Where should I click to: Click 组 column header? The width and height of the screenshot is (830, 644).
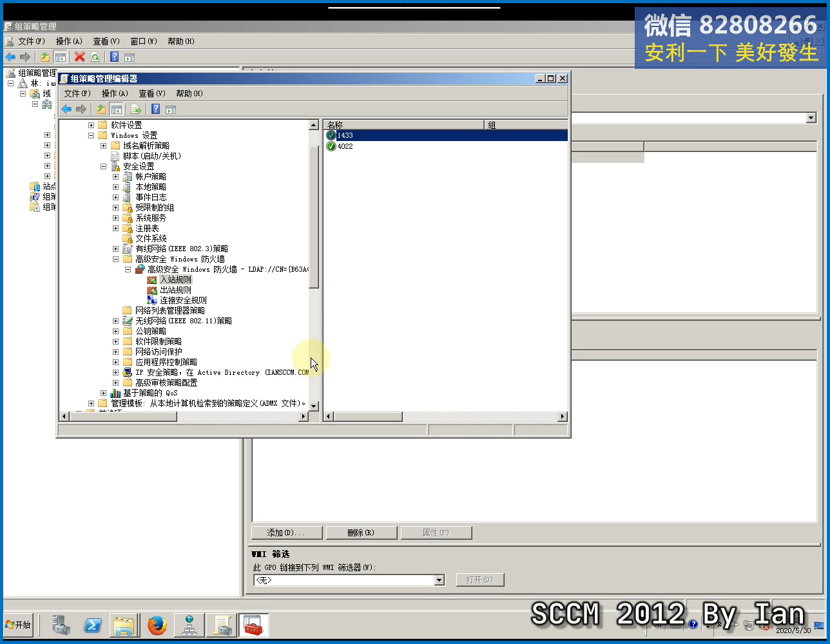pos(526,125)
